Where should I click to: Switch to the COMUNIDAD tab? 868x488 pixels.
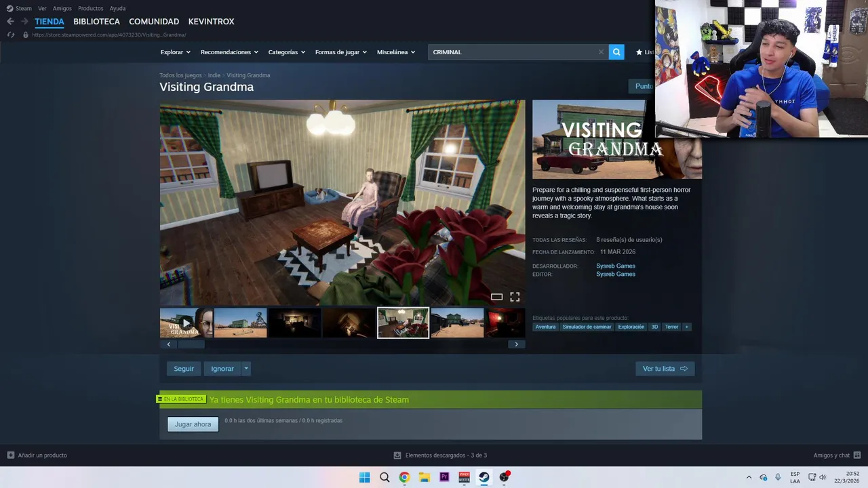(x=154, y=22)
